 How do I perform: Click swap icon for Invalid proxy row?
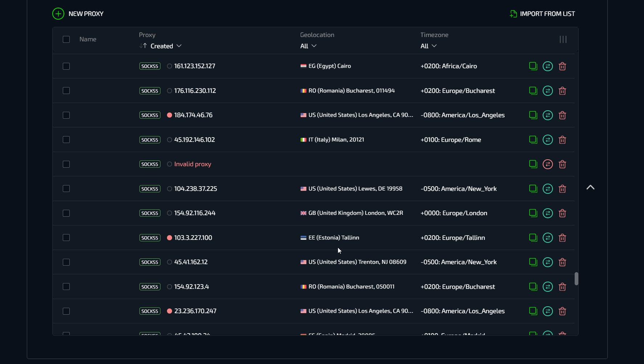click(547, 164)
